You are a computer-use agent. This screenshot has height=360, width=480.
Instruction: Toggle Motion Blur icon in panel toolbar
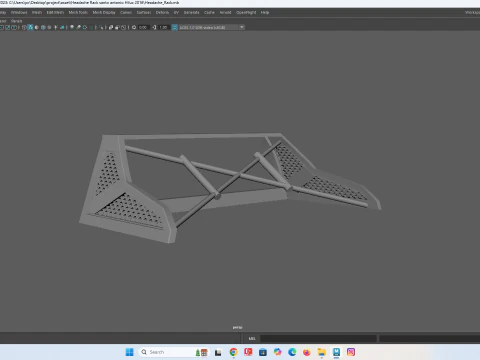click(78, 27)
